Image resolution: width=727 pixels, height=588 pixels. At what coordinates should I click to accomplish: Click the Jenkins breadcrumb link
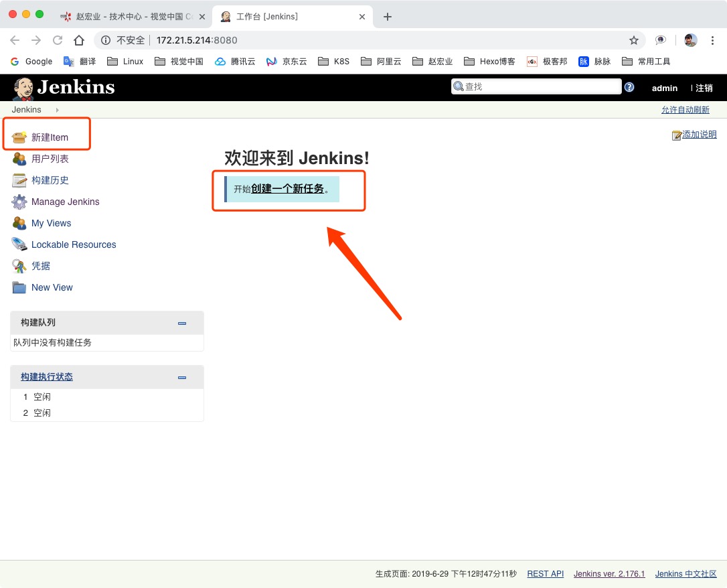click(26, 109)
